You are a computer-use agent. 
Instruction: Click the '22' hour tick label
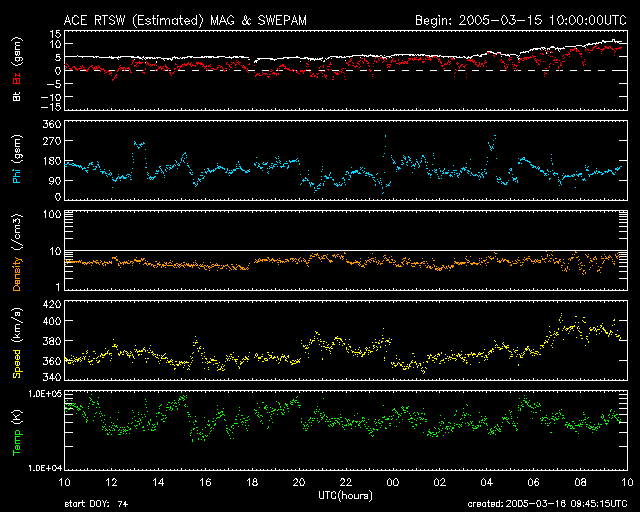(346, 483)
